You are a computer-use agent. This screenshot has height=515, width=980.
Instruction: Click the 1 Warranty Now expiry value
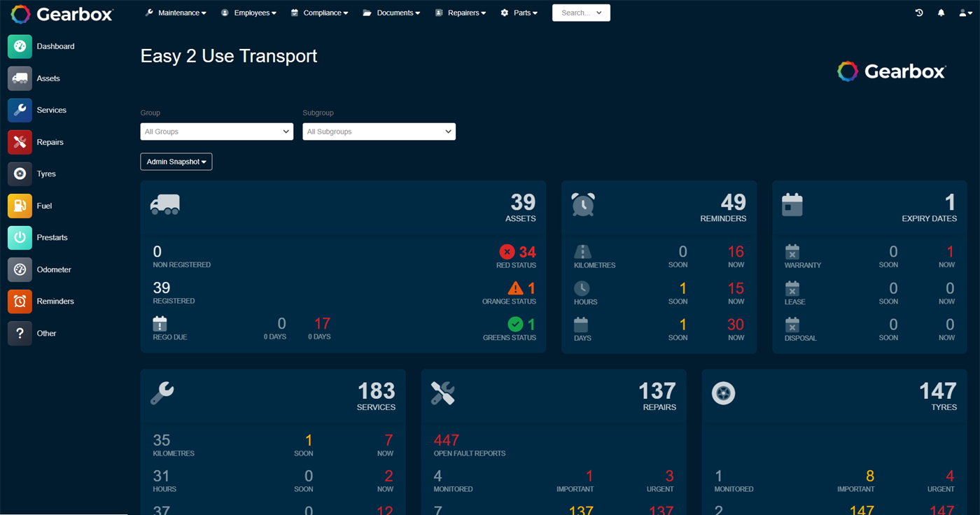tap(950, 252)
